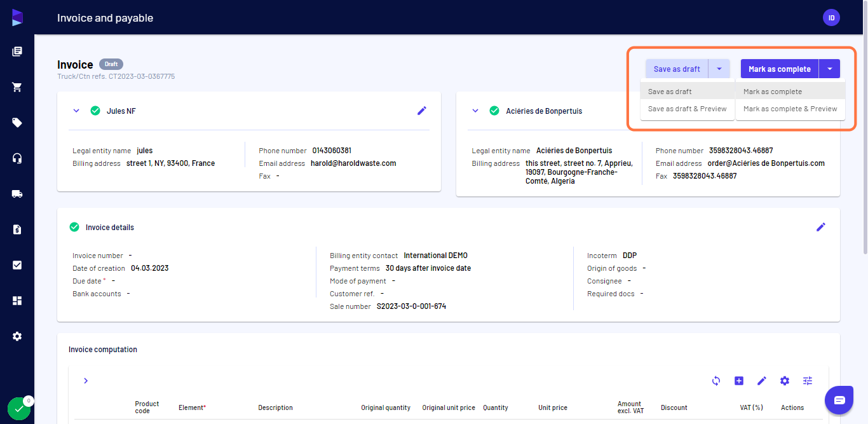Open computation table gear settings
868x424 pixels.
coord(785,381)
